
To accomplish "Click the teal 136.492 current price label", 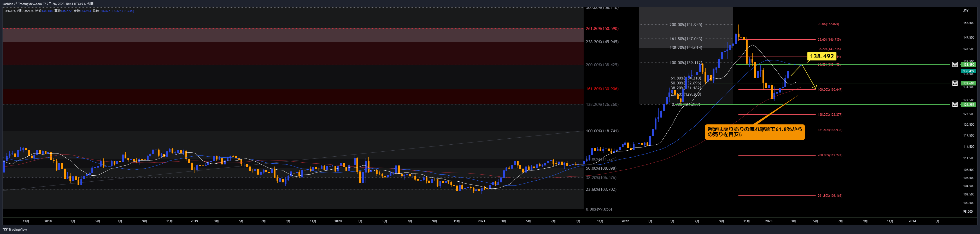I will pyautogui.click(x=969, y=71).
